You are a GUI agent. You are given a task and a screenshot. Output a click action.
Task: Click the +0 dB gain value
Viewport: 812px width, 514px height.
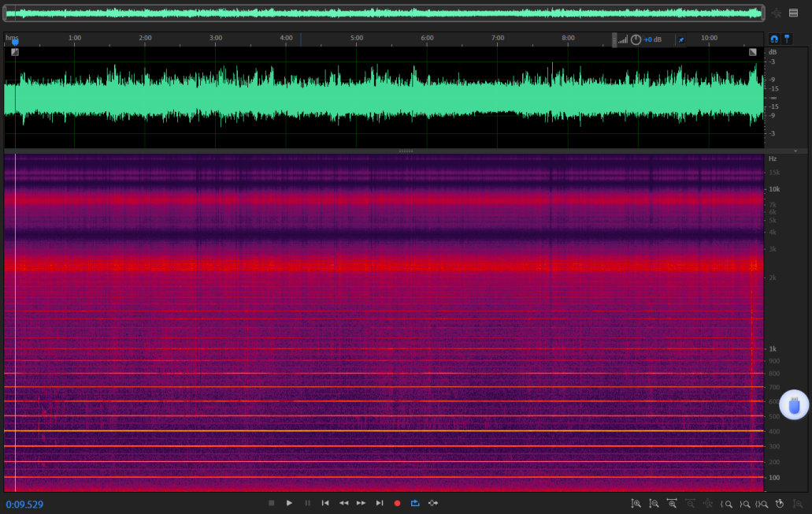tap(653, 39)
